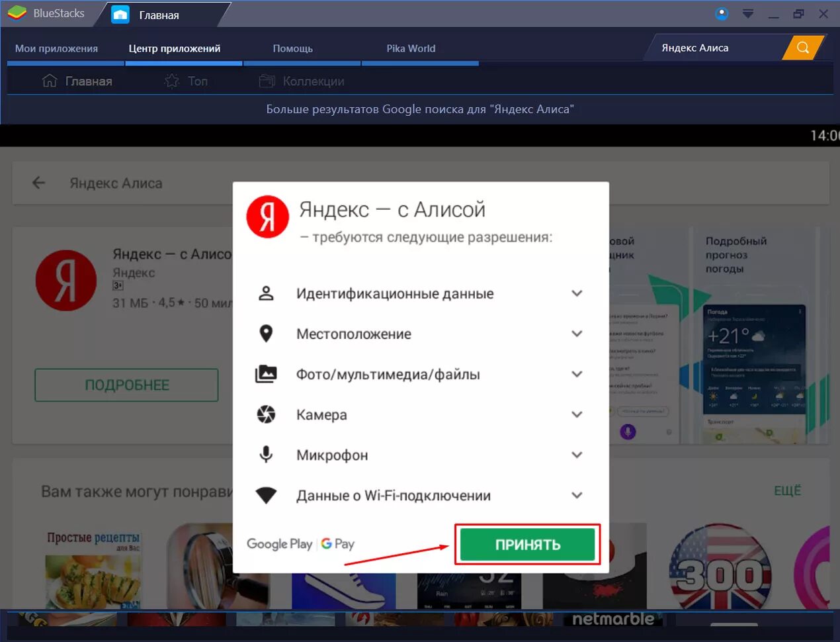Click the ЕЩЁ link in recommendations
The width and height of the screenshot is (840, 642).
[787, 490]
